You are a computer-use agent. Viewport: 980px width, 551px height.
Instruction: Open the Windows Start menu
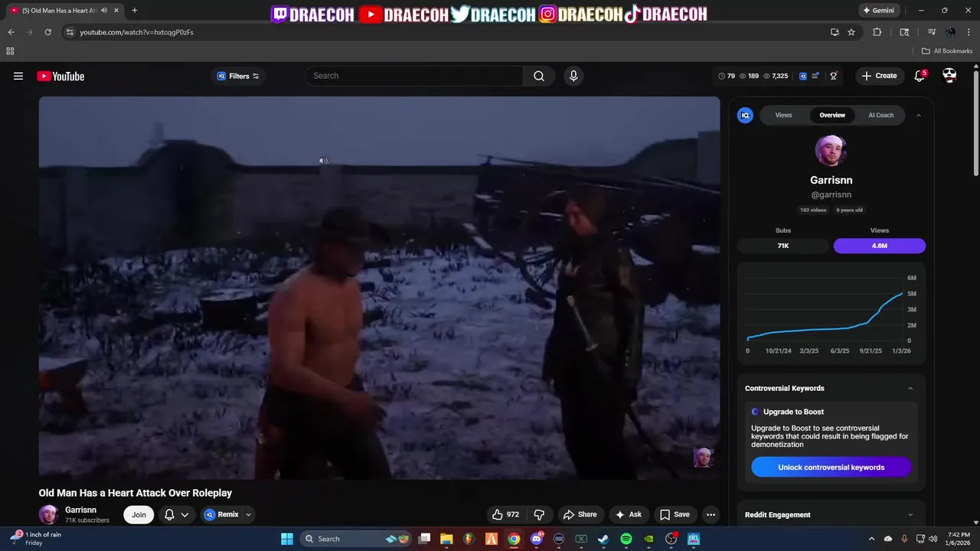[x=287, y=539]
